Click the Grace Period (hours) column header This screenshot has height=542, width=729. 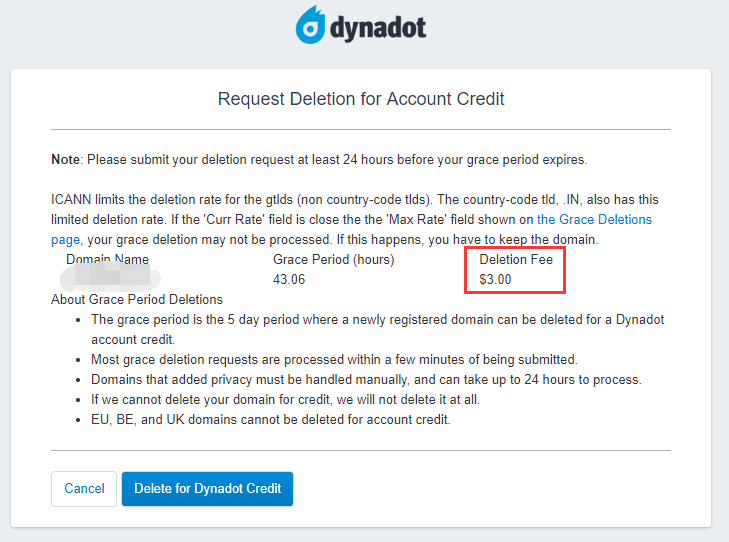pyautogui.click(x=333, y=259)
